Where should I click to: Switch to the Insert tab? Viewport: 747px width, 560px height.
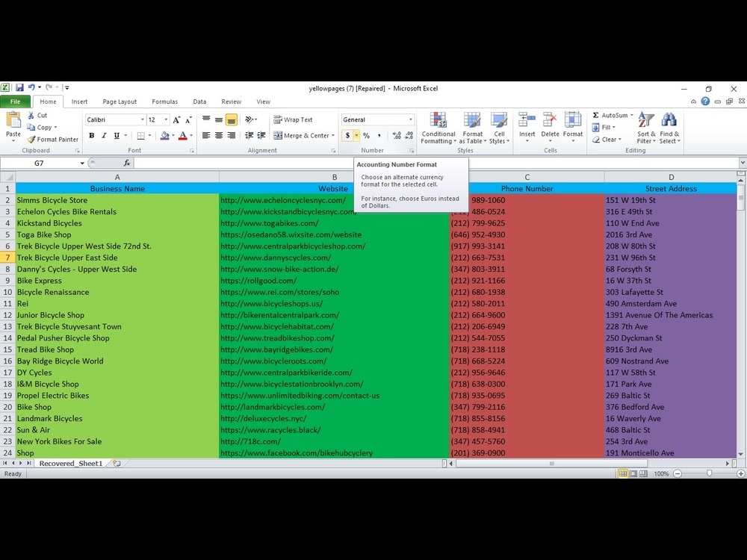79,102
